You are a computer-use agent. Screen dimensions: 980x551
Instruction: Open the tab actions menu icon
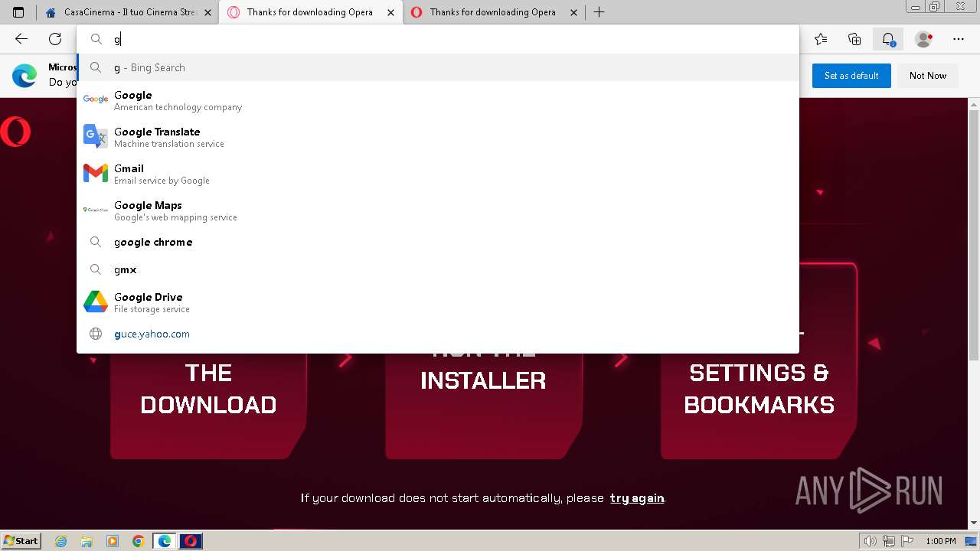click(x=18, y=12)
